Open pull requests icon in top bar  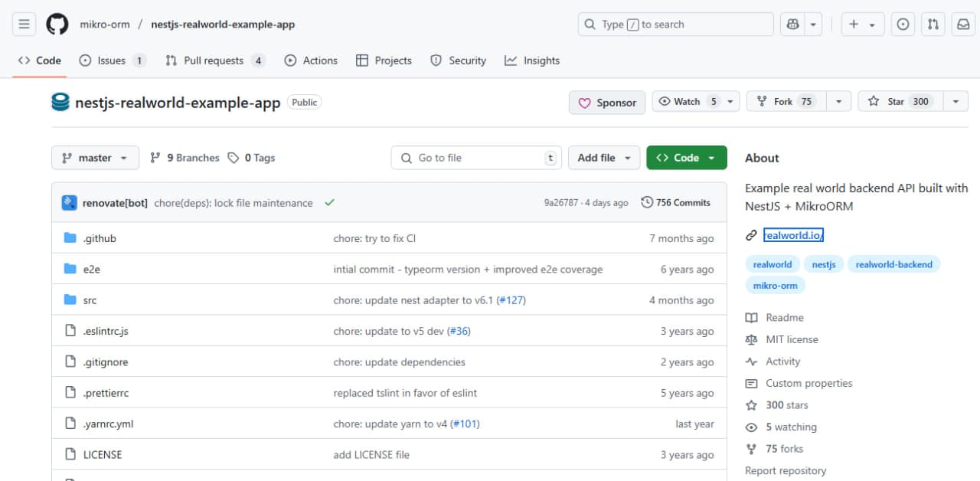point(933,25)
